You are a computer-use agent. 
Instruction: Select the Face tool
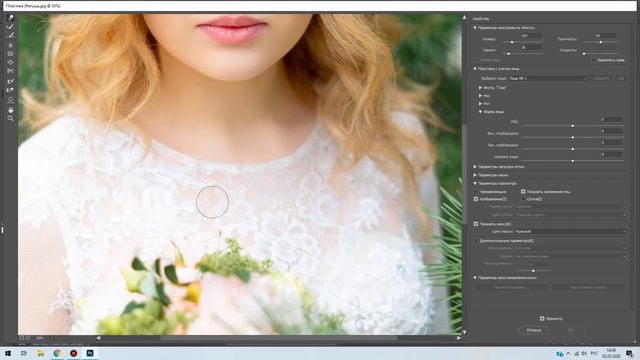coord(11,100)
